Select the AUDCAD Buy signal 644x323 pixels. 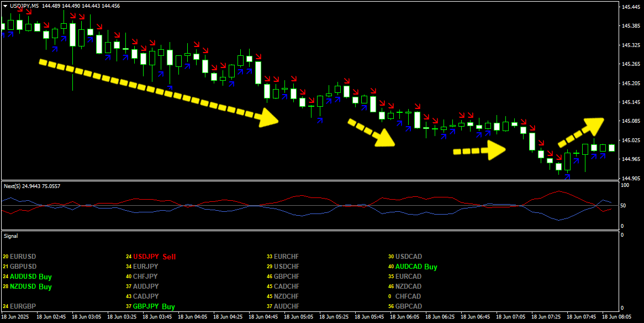(415, 267)
